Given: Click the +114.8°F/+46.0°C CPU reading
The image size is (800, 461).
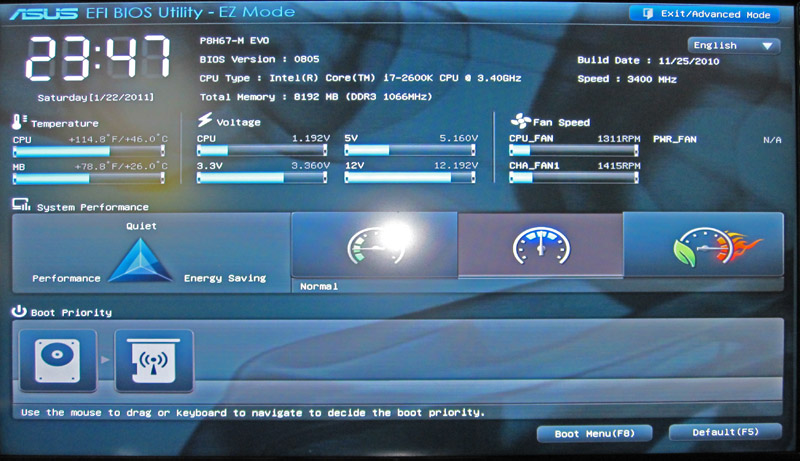Looking at the screenshot, I should [118, 139].
